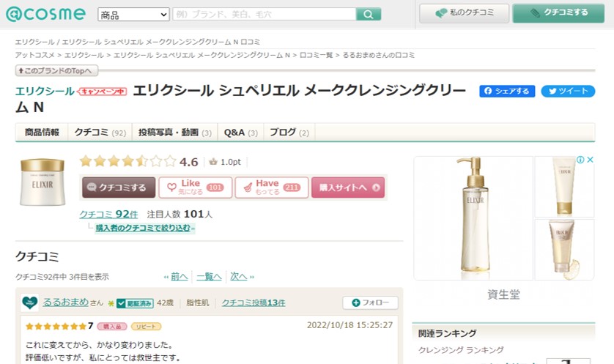
Task: Click the 4.6 star rating display
Action: pyautogui.click(x=138, y=161)
